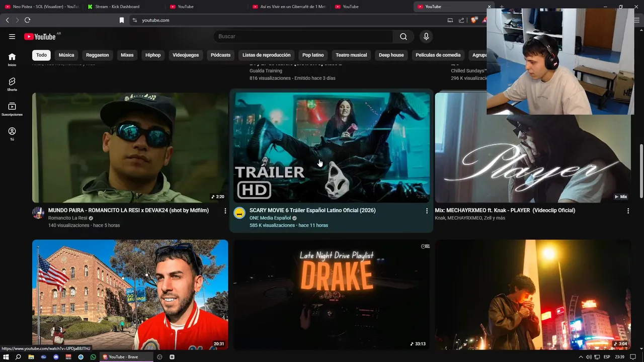The width and height of the screenshot is (644, 362).
Task: Open Romancito La Resi channel name
Action: [68, 218]
